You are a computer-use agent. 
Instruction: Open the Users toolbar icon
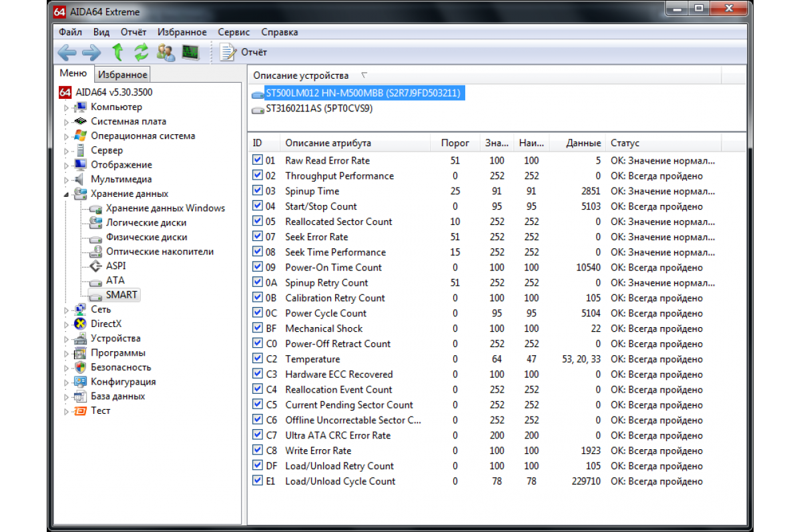(x=166, y=52)
